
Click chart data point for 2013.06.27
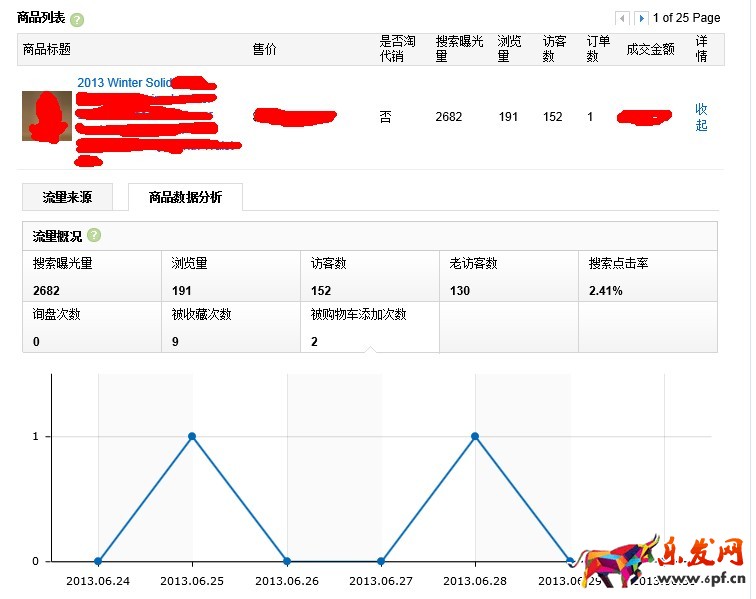381,561
